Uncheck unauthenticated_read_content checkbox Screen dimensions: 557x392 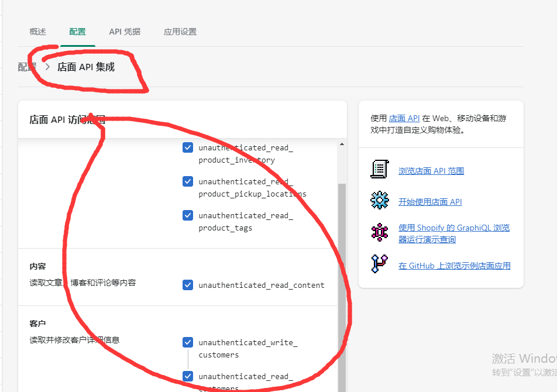click(x=188, y=285)
